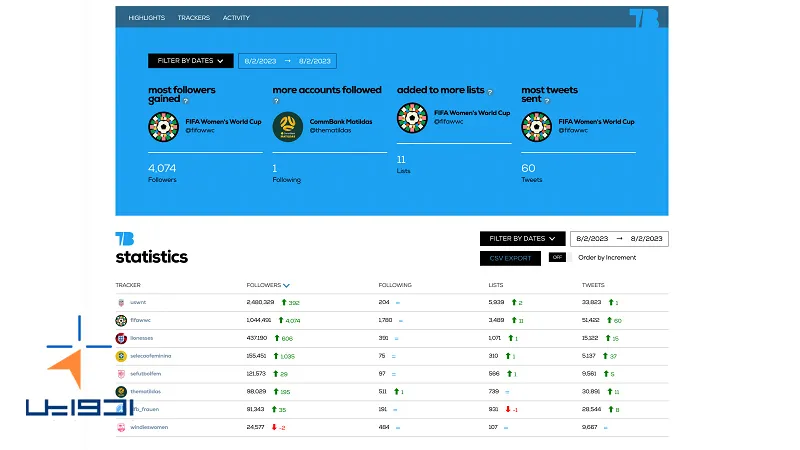Click the Lists column header
800x450 pixels.
pos(495,285)
